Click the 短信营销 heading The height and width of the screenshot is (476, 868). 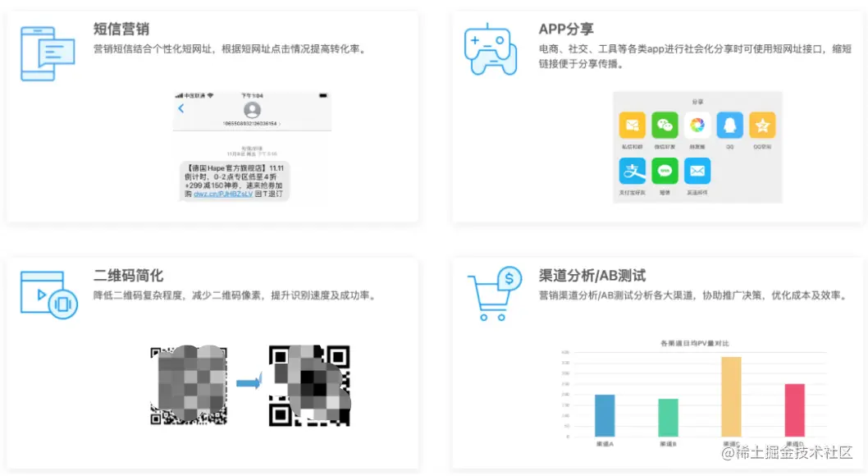(x=121, y=29)
